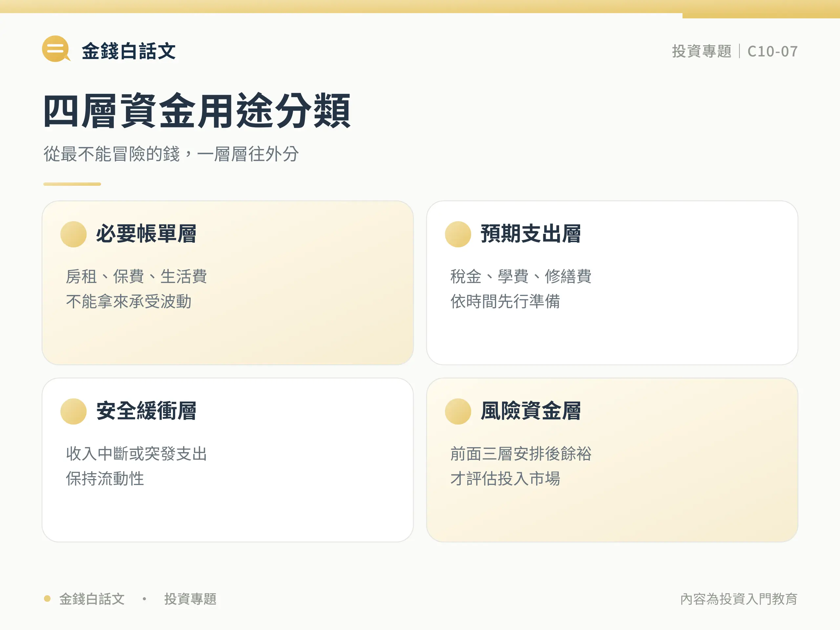Viewport: 840px width, 630px height.
Task: Click the card heading 安全緩衝層
Action: click(x=146, y=410)
